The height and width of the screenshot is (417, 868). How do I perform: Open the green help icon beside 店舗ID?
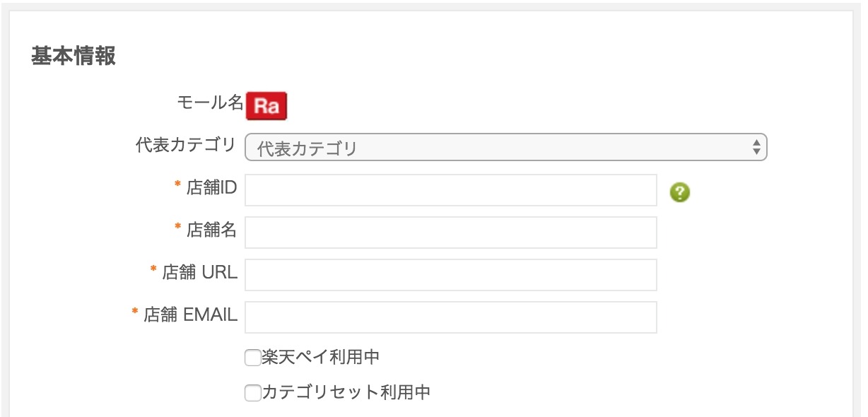click(x=681, y=192)
